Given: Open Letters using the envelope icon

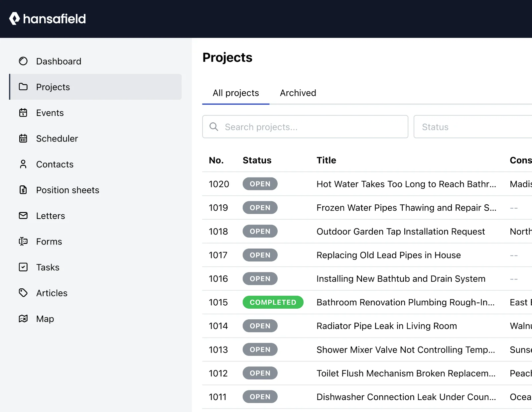Looking at the screenshot, I should click(23, 216).
